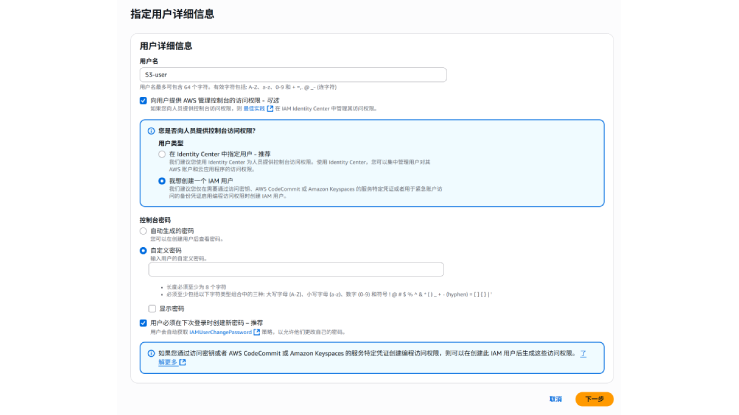The image size is (739, 415).
Task: Follow the 了解更多 link in the notice
Action: pos(168,363)
